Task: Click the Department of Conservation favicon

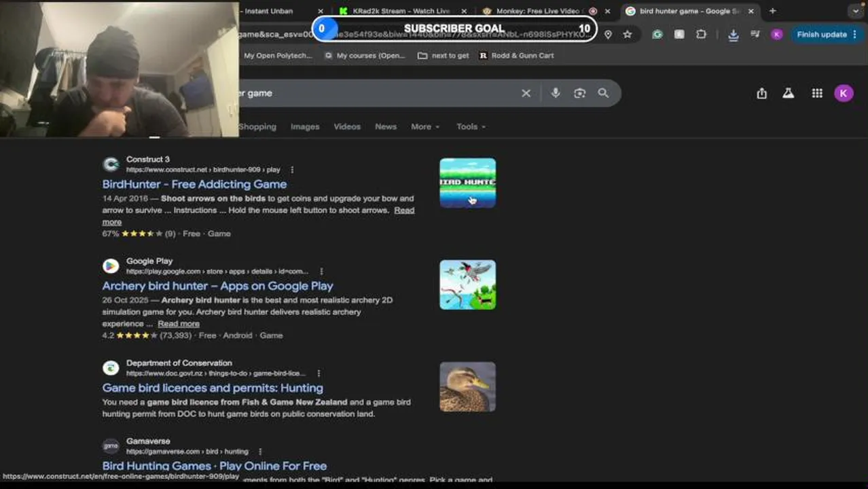Action: (111, 368)
